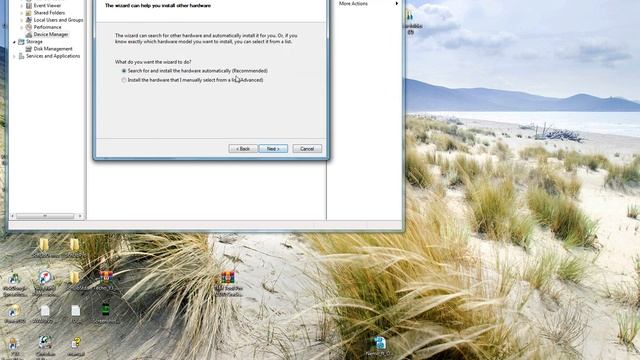The image size is (640, 360).
Task: Click tree pane scroll-right arrow
Action: coord(80,216)
